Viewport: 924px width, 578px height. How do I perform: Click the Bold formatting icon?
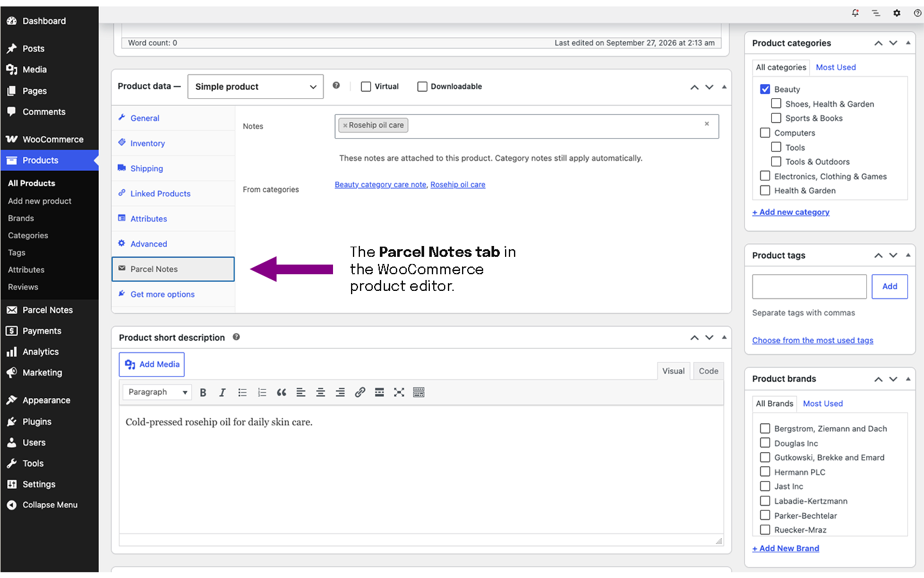(x=203, y=392)
